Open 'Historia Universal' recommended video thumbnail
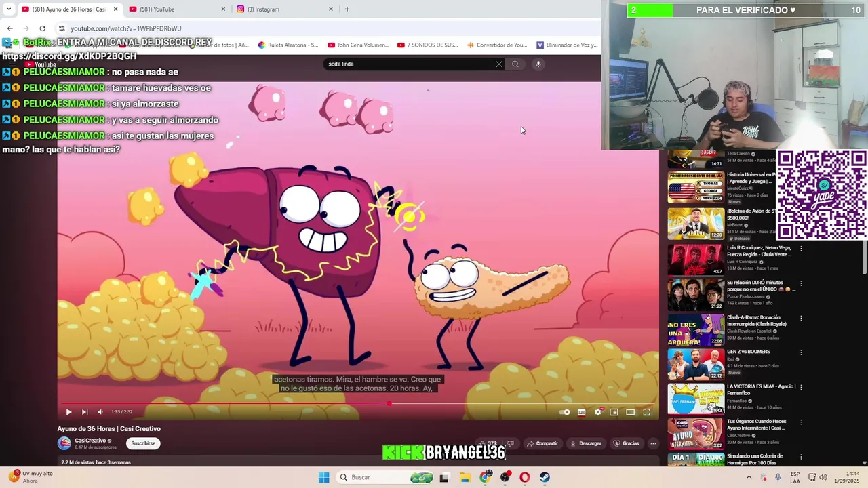868x488 pixels. coord(696,188)
